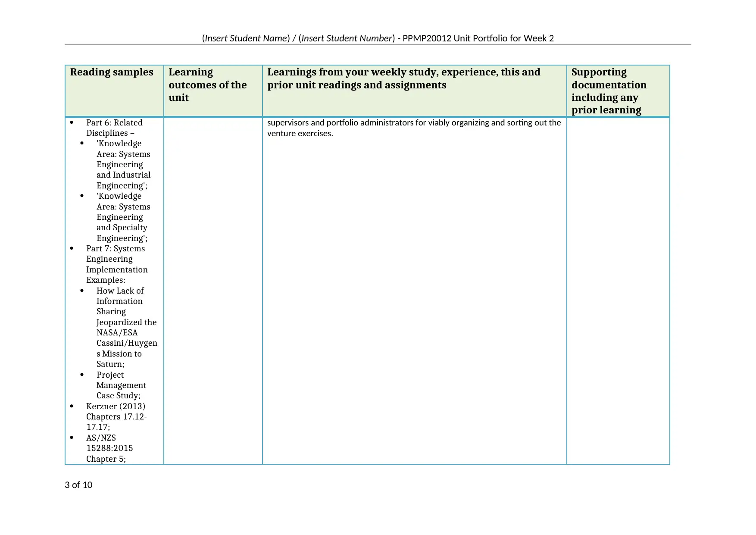The image size is (756, 535).
Task: Click the empty Learning outcomes table cell
Action: point(213,291)
